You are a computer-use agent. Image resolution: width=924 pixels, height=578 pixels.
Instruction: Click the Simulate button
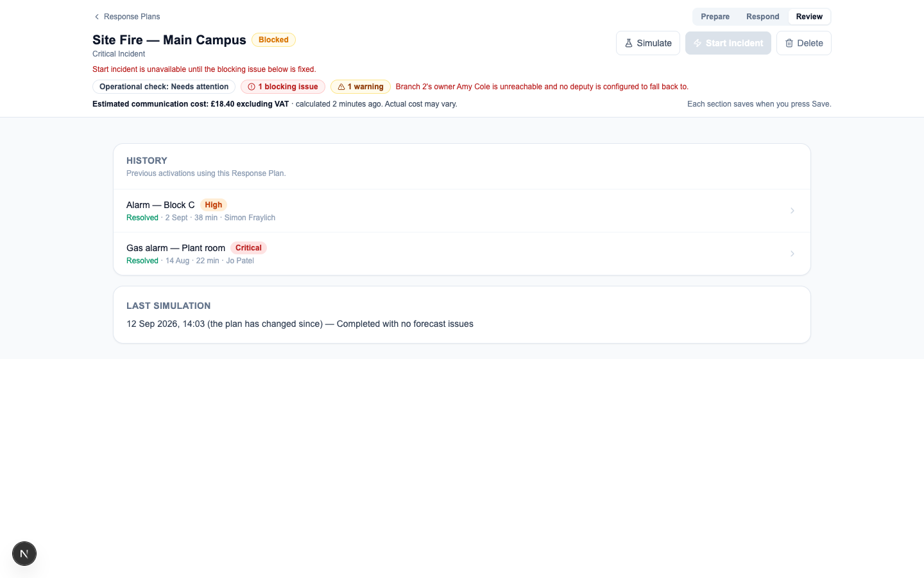[x=648, y=43]
